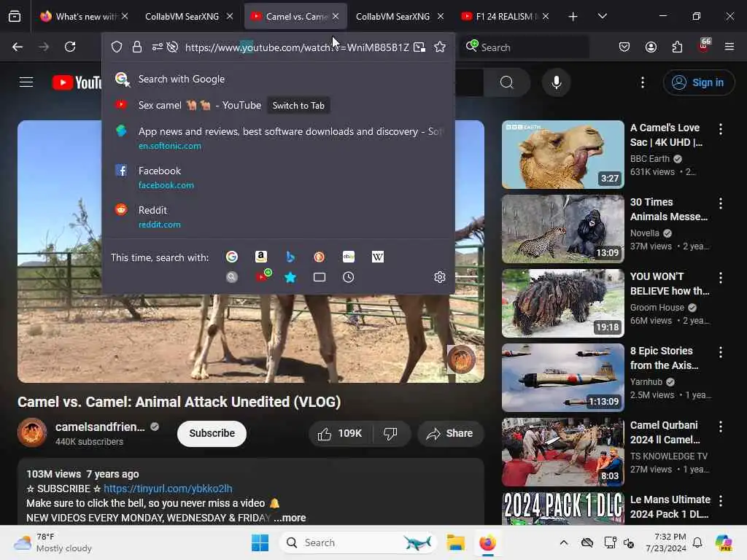This screenshot has width=747, height=560.
Task: Click YouTube search magnifier button
Action: pyautogui.click(x=507, y=82)
